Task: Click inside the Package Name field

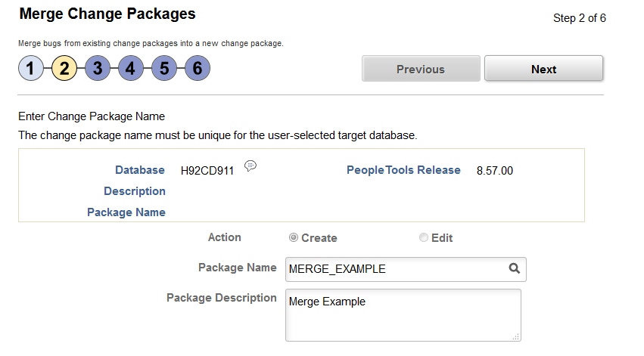Action: [x=394, y=269]
